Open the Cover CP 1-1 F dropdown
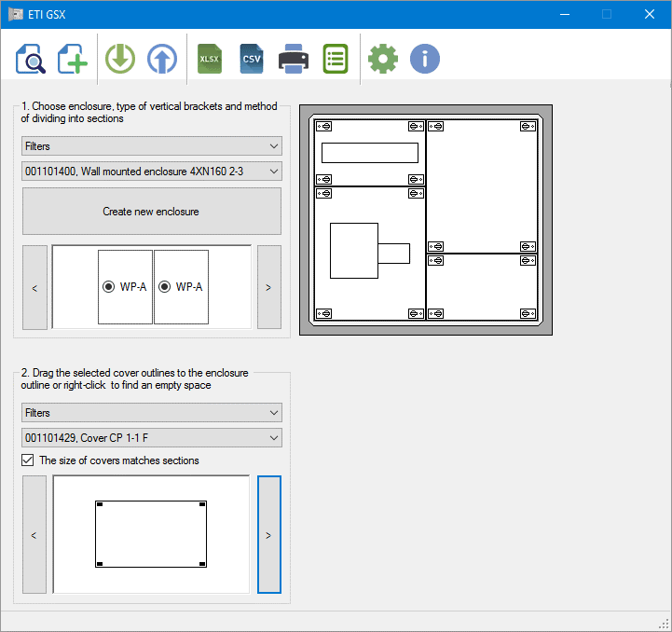Screen dimensions: 672x632 [152, 438]
